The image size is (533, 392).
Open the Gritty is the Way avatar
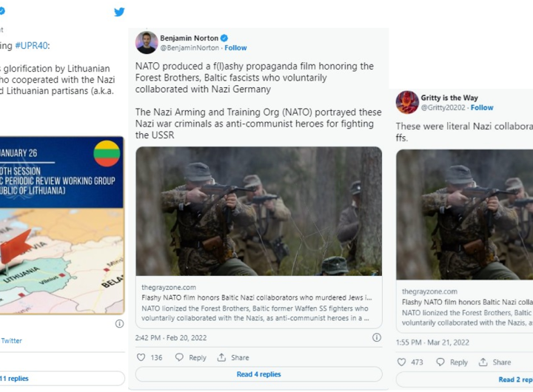click(407, 102)
